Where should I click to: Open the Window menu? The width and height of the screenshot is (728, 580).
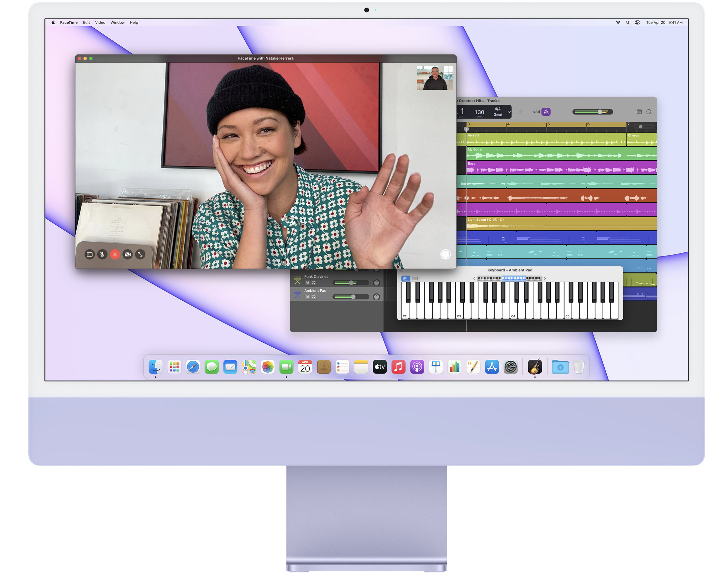[117, 22]
